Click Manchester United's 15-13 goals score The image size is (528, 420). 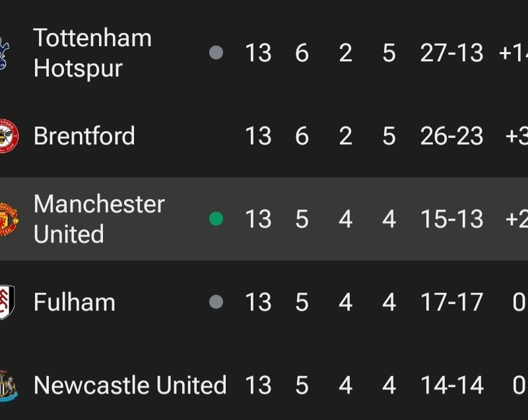point(451,220)
